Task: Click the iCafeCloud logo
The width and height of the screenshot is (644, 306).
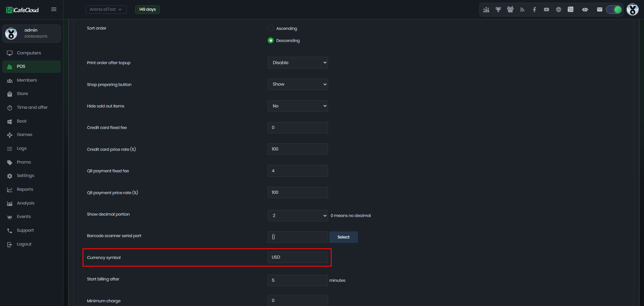Action: pos(22,10)
